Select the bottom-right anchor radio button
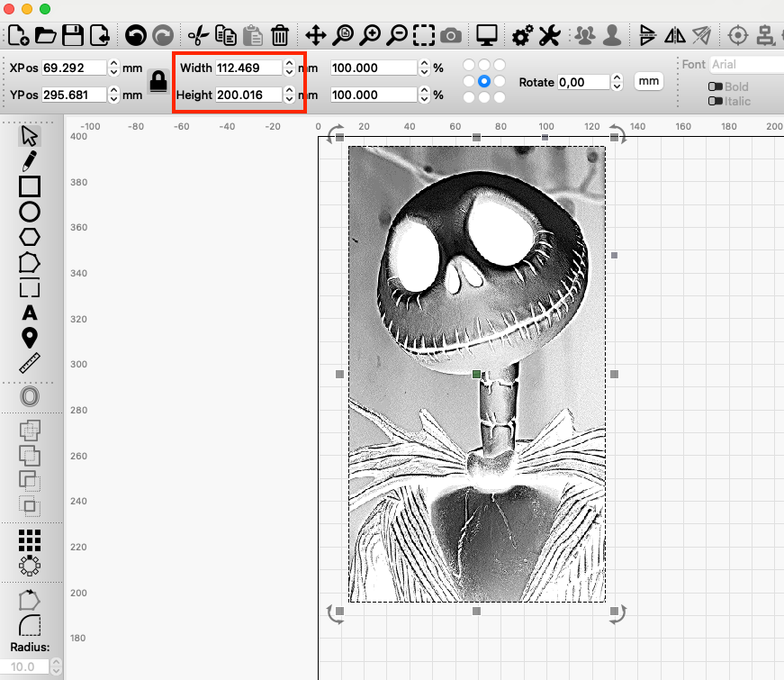Viewport: 784px width, 680px height. (500, 97)
